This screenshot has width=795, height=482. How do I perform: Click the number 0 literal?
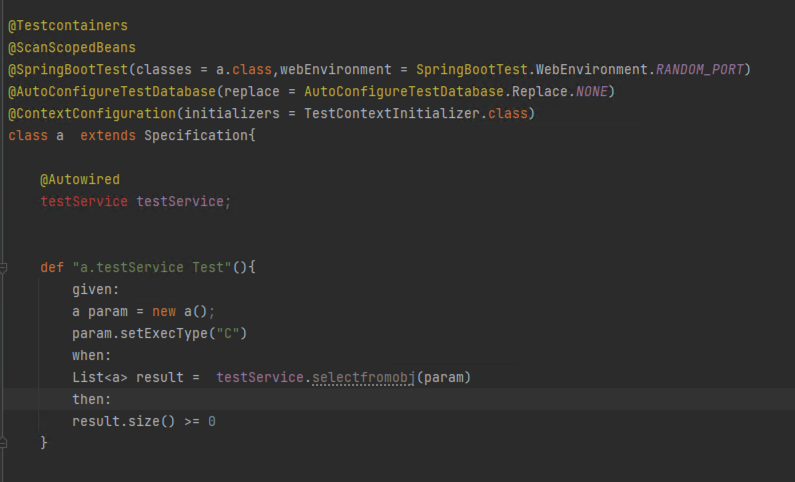coord(212,422)
